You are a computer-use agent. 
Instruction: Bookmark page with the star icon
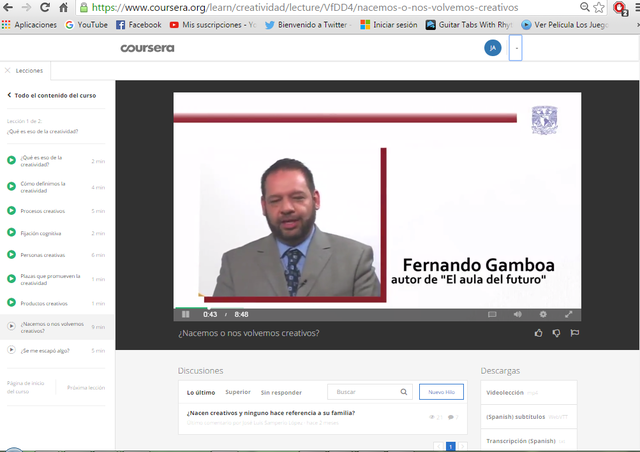[x=599, y=7]
